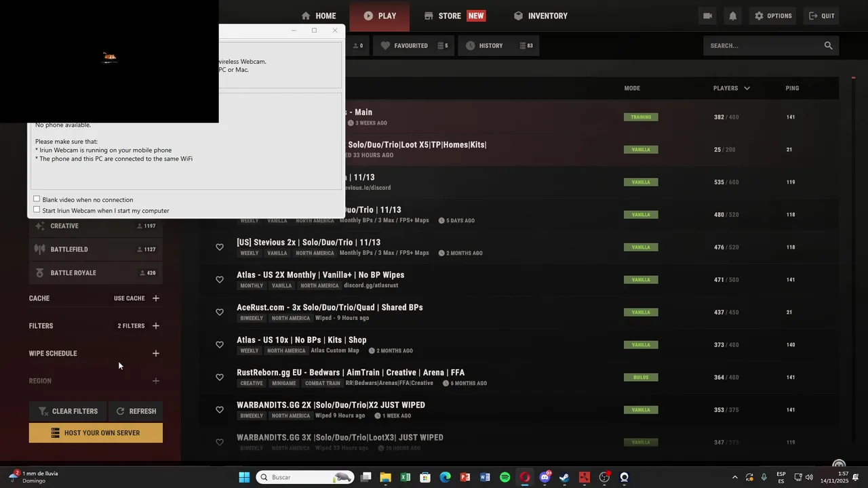Favorite the WARBANDITS.GG 2X server heart
Viewport: 868px width, 488px height.
[x=220, y=409]
